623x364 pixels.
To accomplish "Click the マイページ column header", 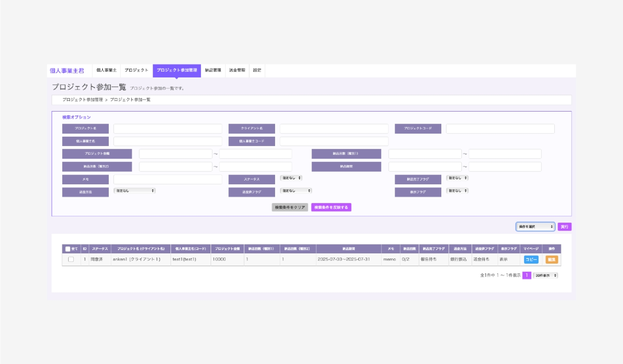I will point(531,249).
